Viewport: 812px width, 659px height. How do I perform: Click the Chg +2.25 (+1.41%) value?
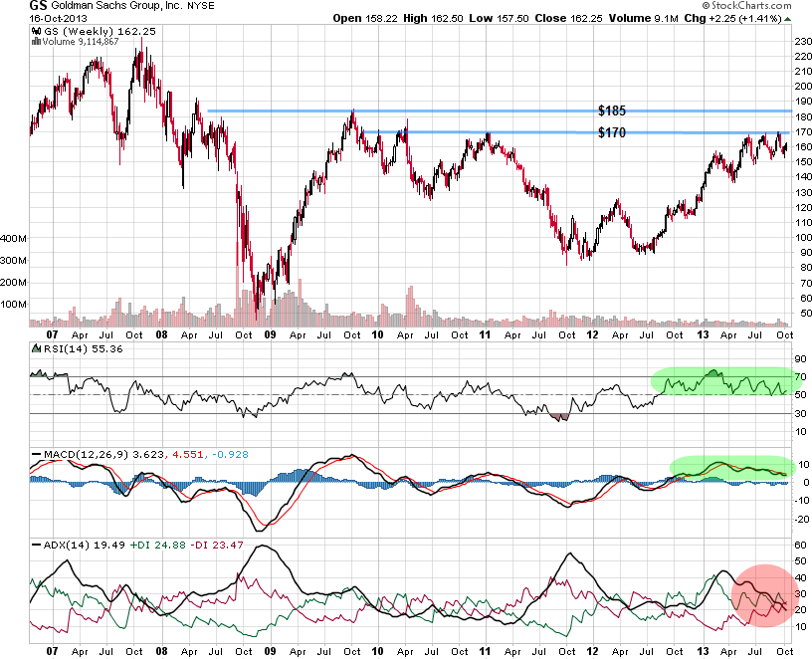tap(732, 18)
